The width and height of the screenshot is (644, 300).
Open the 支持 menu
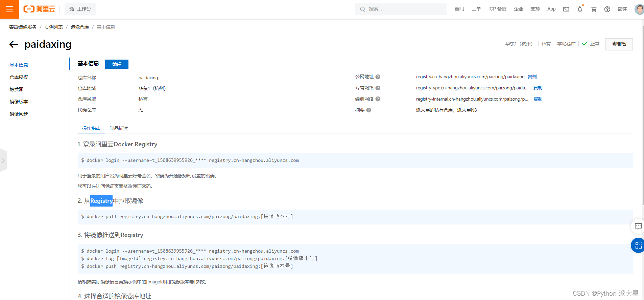535,9
